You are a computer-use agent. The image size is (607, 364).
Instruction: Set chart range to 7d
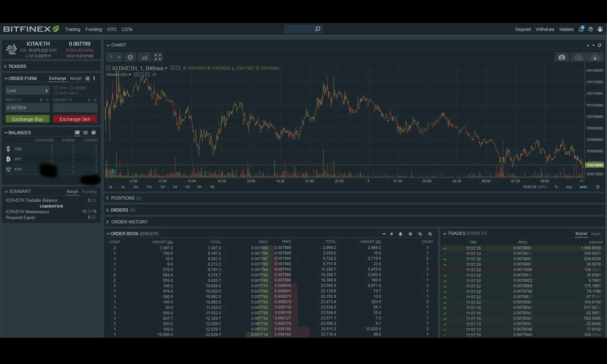(162, 187)
